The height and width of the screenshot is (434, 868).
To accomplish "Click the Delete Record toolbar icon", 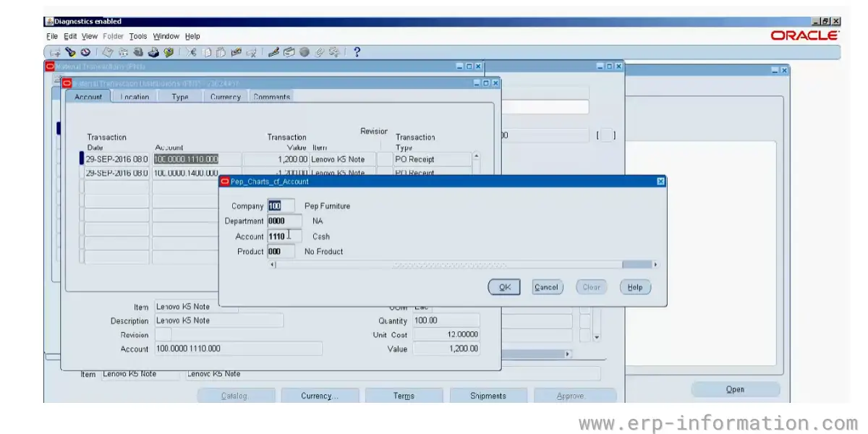I will pos(252,52).
